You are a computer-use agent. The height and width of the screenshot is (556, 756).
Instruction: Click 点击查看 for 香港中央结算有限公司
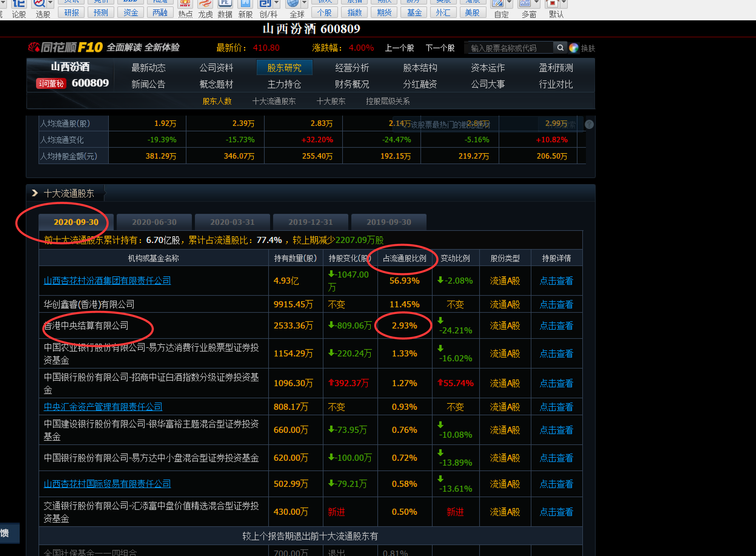coord(556,326)
